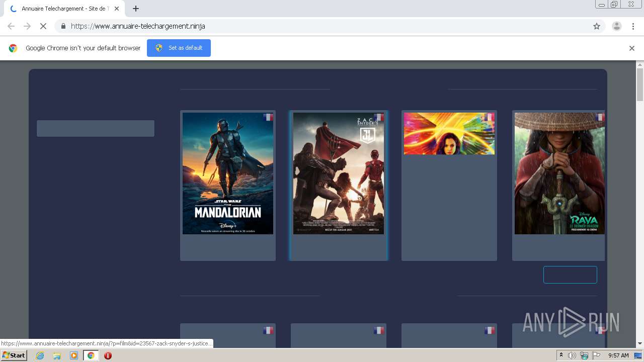The width and height of the screenshot is (644, 362).
Task: Click the page vertical scrollbar thumb
Action: point(640,84)
